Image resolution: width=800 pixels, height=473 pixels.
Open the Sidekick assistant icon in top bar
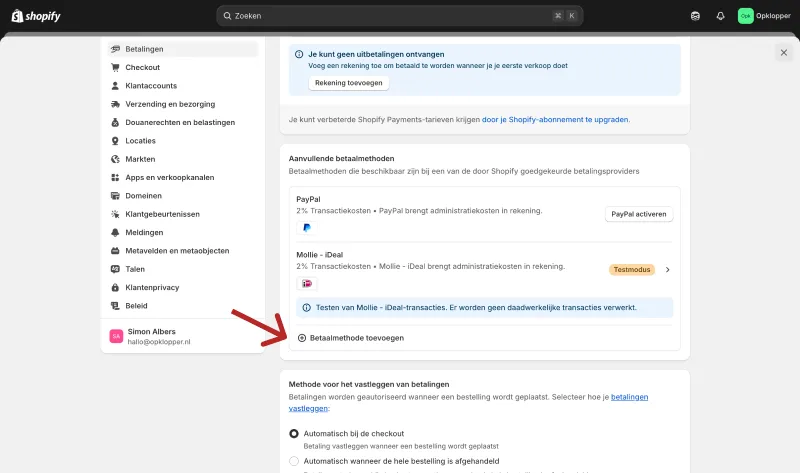[695, 16]
